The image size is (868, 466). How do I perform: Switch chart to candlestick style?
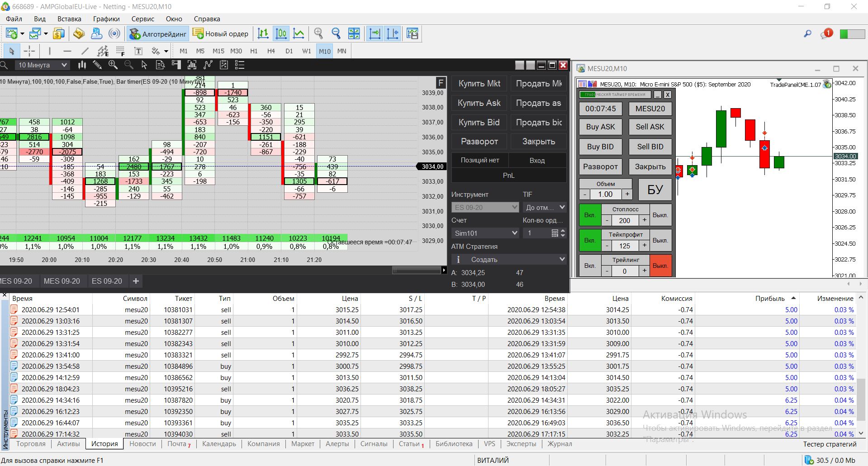[x=281, y=33]
